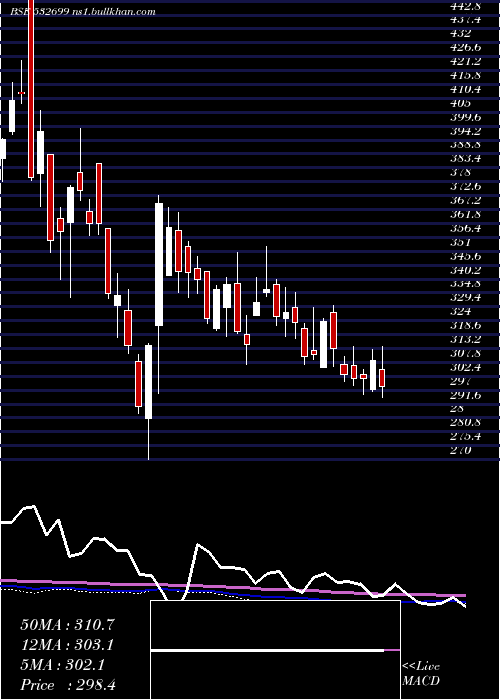Viewport: 500px width, 700px height.
Task: Click the 297 price level label
Action: point(461,381)
